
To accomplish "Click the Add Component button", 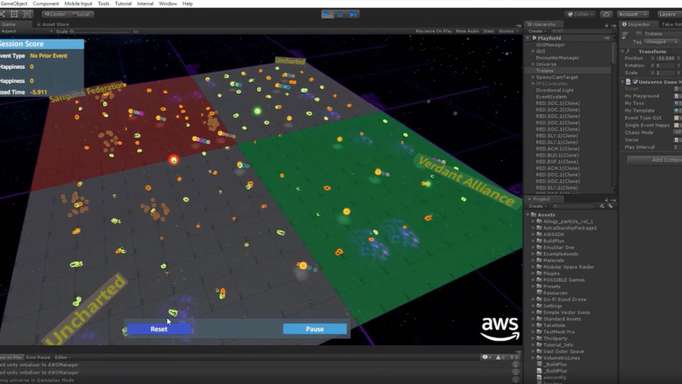I will (655, 160).
